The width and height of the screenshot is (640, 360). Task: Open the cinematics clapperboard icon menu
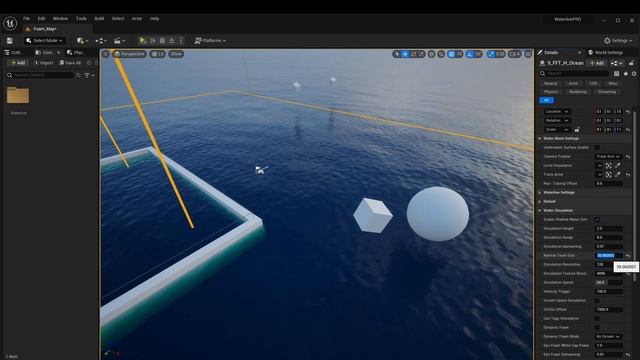119,40
